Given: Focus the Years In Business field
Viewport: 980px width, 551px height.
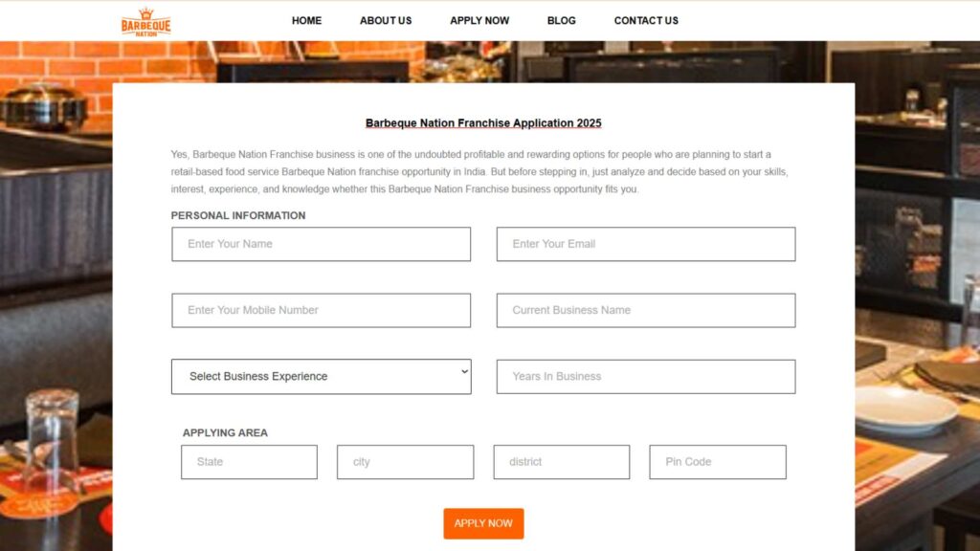Looking at the screenshot, I should (645, 376).
